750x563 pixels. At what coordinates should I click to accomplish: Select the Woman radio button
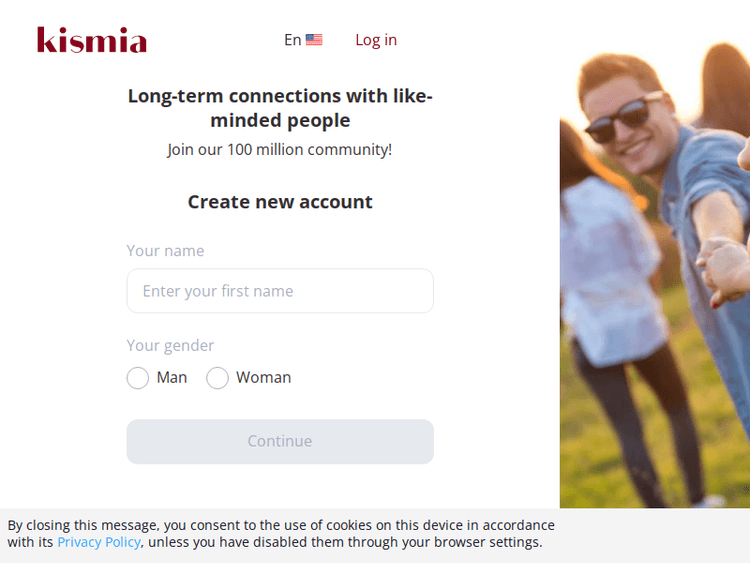(217, 378)
